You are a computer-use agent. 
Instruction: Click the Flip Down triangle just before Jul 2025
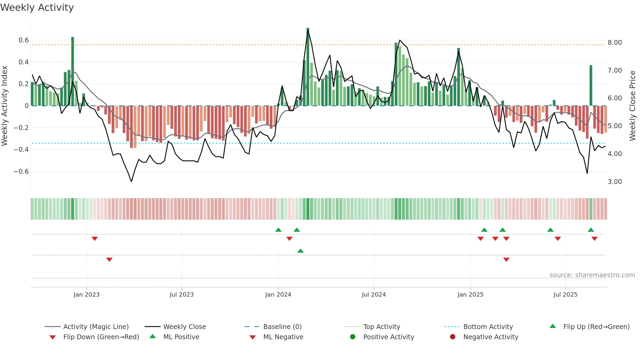pyautogui.click(x=558, y=238)
